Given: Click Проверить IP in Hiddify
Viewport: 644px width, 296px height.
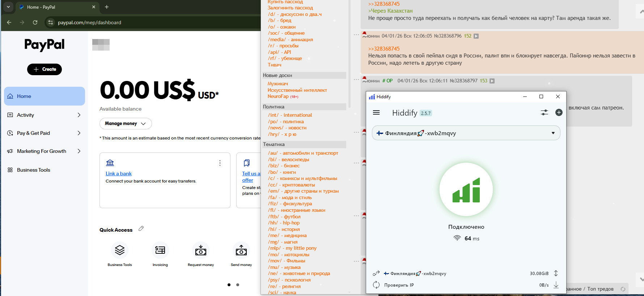Looking at the screenshot, I should pyautogui.click(x=399, y=285).
